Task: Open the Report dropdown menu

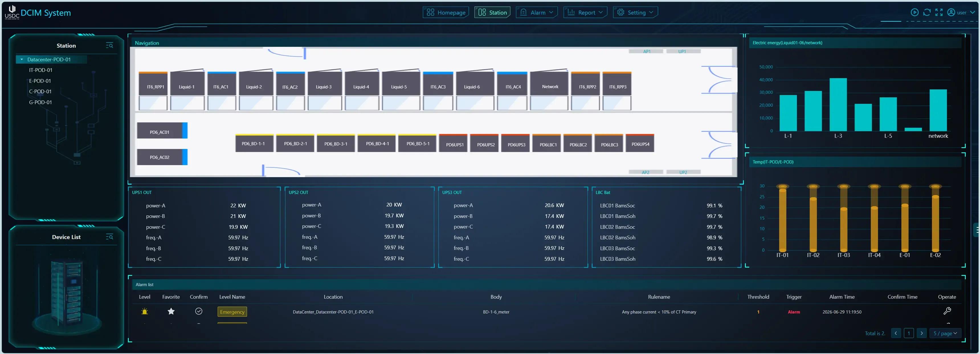Action: (585, 13)
